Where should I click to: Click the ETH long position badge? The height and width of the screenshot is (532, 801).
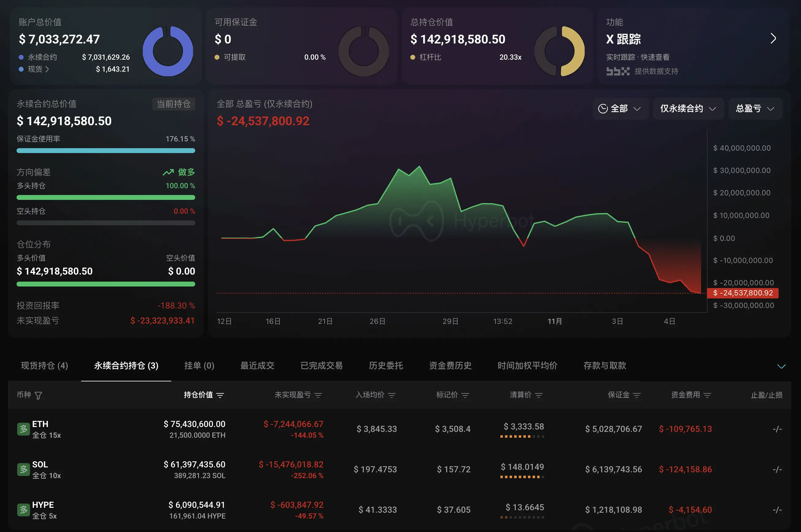(x=23, y=429)
